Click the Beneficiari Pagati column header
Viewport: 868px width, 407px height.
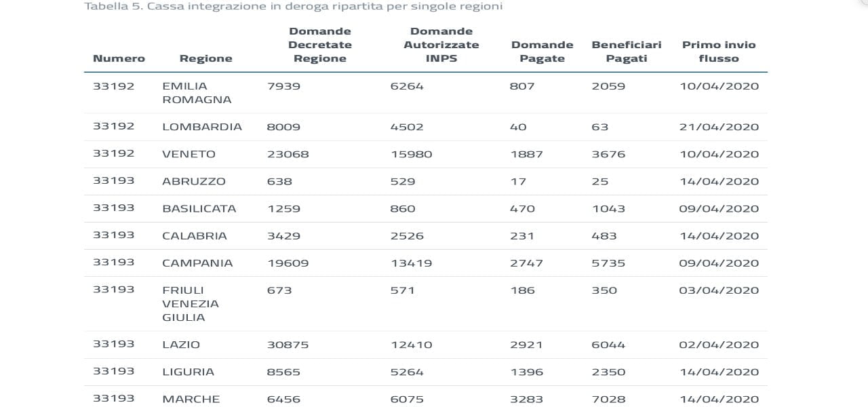click(627, 52)
